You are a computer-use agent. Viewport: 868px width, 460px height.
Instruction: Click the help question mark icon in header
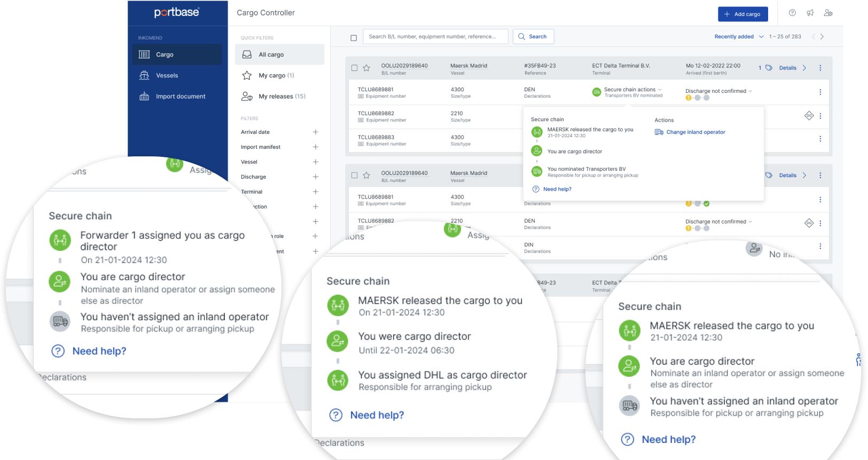792,13
